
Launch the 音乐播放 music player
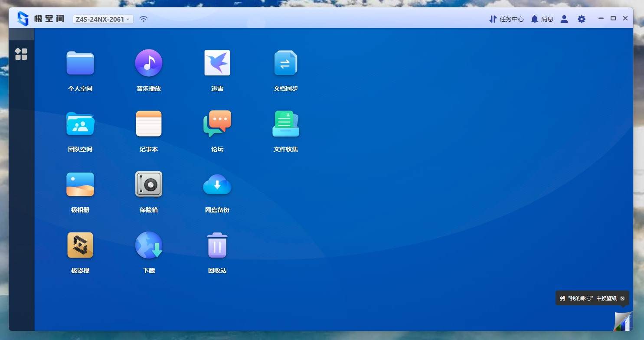click(149, 63)
